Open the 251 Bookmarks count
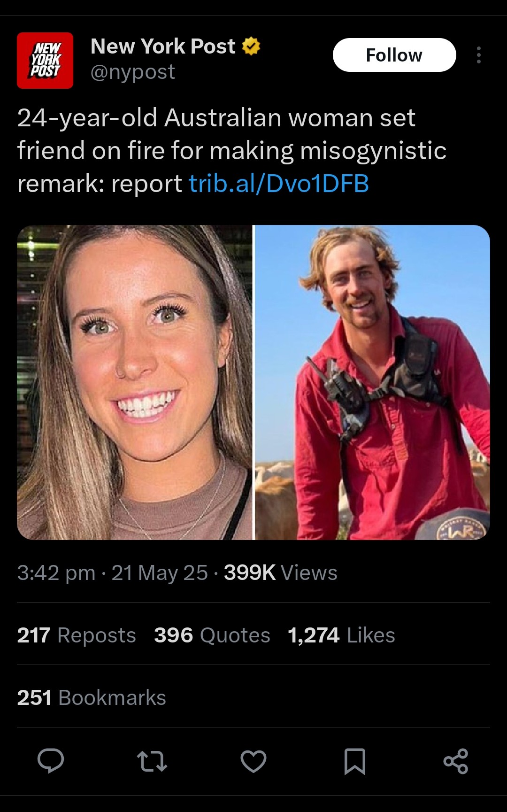This screenshot has height=812, width=507. click(x=92, y=697)
